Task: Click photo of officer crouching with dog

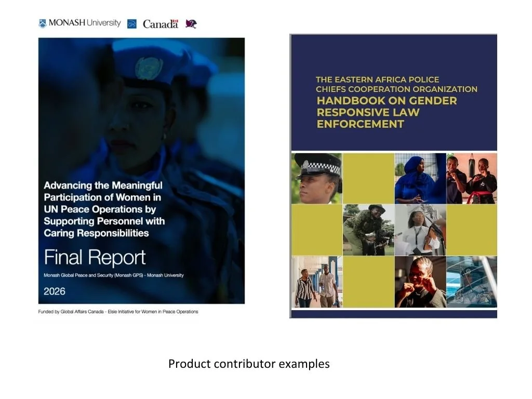Action: click(368, 230)
